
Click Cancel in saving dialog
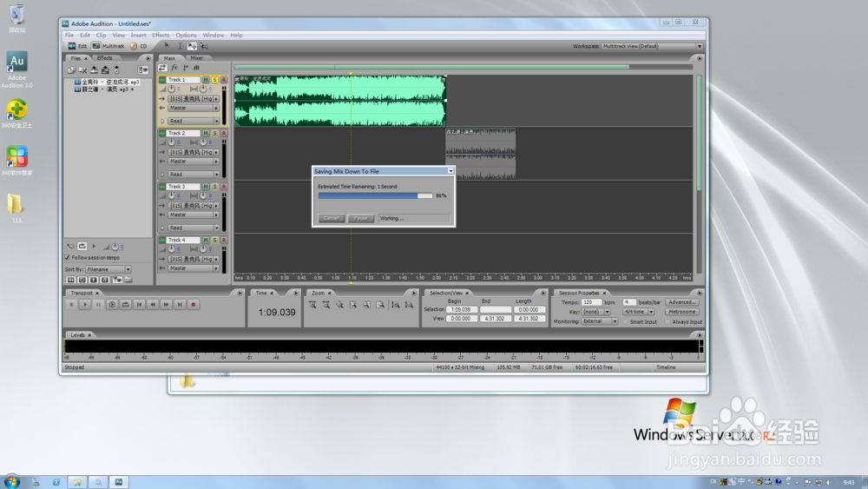point(331,218)
